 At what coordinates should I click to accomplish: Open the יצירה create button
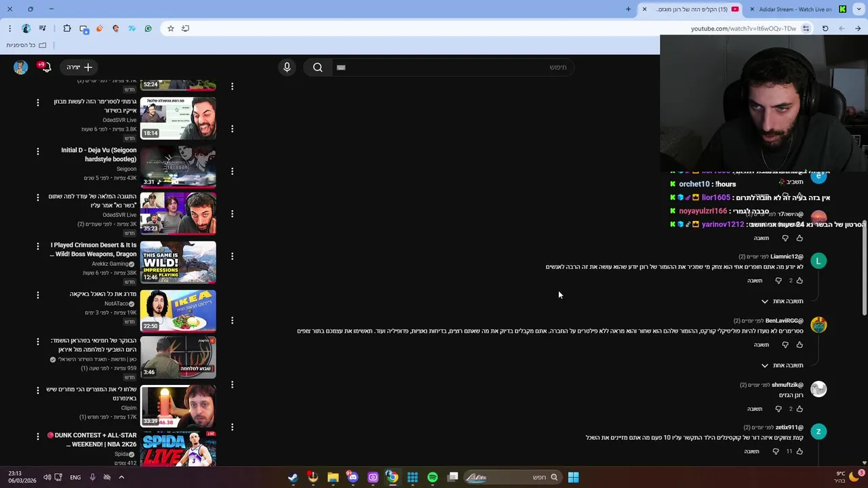(x=80, y=67)
